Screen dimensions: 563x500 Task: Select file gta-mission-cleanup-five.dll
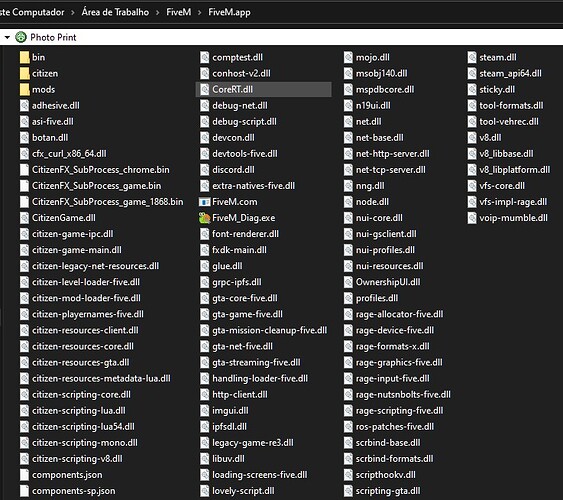pyautogui.click(x=269, y=331)
